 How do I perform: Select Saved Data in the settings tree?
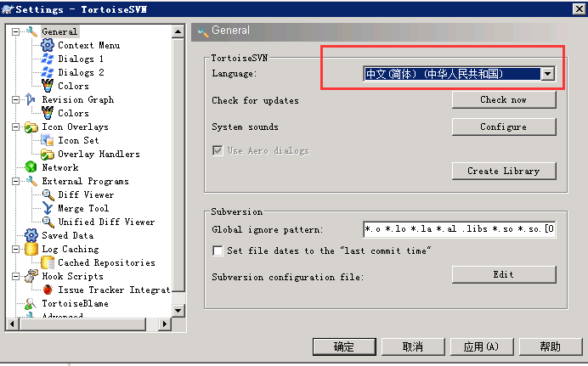[x=67, y=235]
